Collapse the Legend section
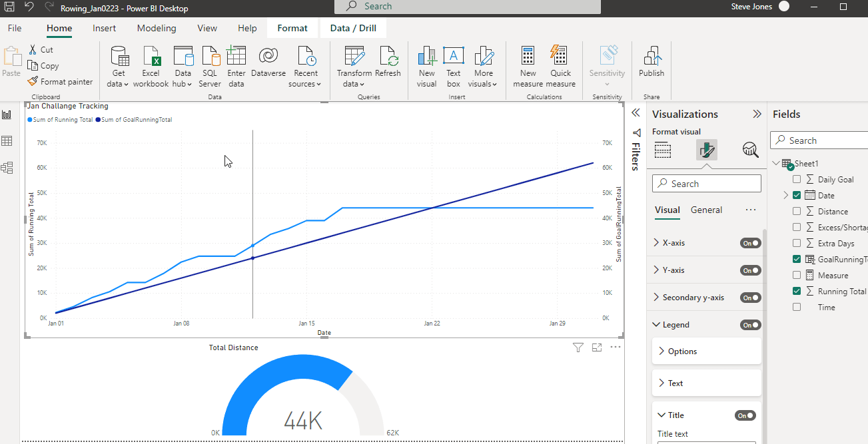The height and width of the screenshot is (444, 868). (657, 325)
